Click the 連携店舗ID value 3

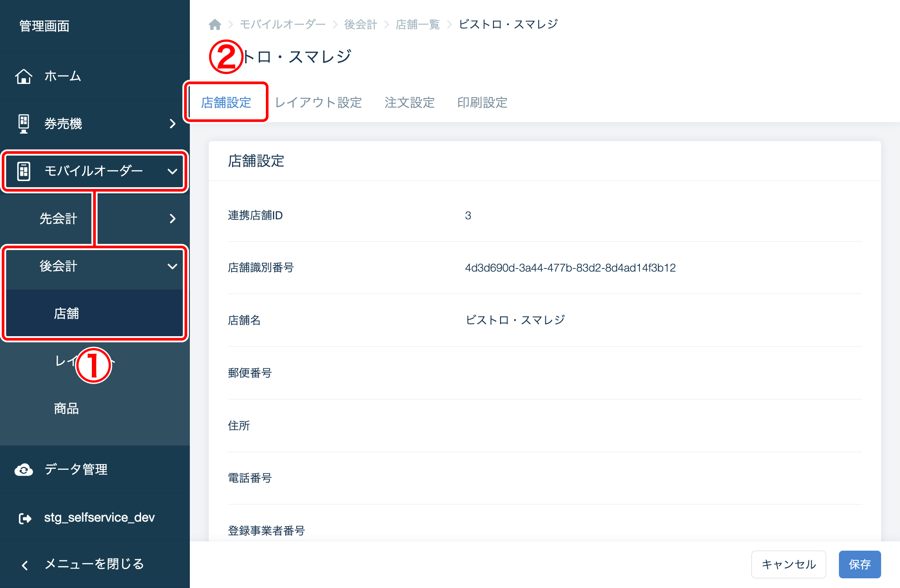(x=468, y=215)
